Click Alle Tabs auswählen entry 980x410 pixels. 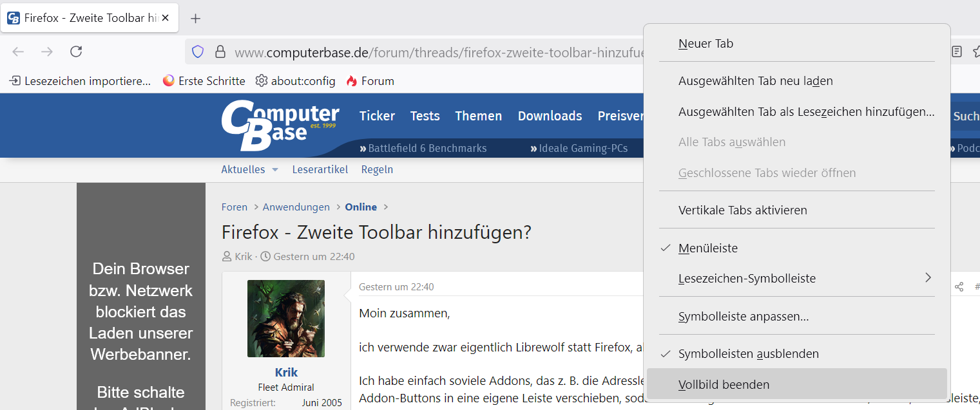tap(797, 142)
